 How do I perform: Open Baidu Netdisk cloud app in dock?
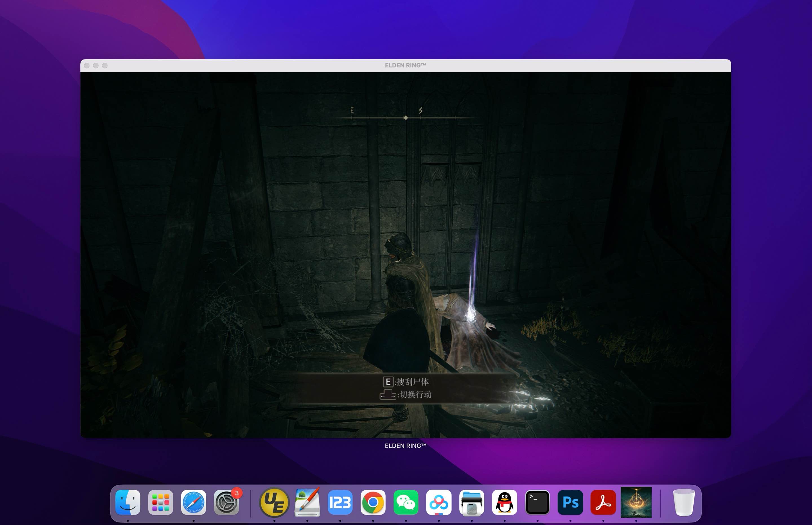(439, 502)
